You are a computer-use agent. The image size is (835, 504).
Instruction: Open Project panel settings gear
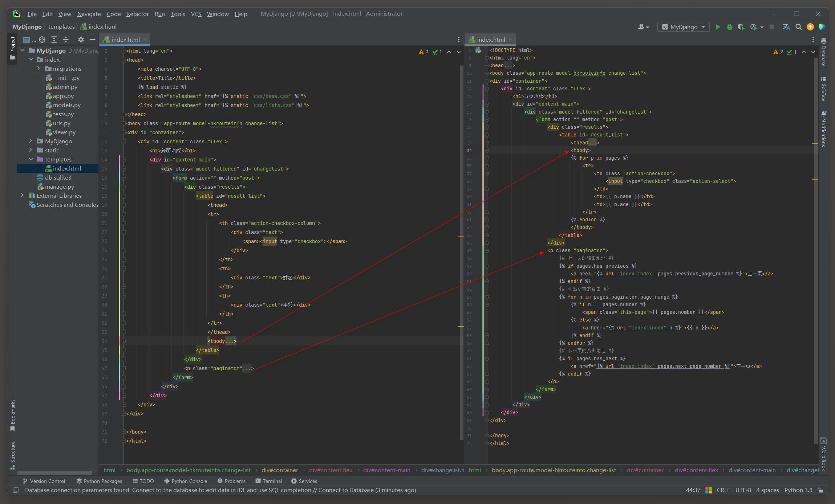81,40
